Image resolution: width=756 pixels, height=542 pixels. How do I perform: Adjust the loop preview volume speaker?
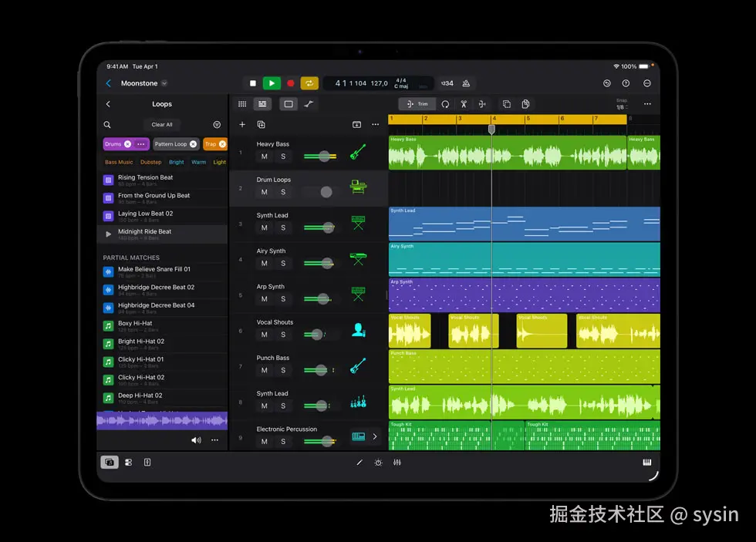pyautogui.click(x=196, y=440)
